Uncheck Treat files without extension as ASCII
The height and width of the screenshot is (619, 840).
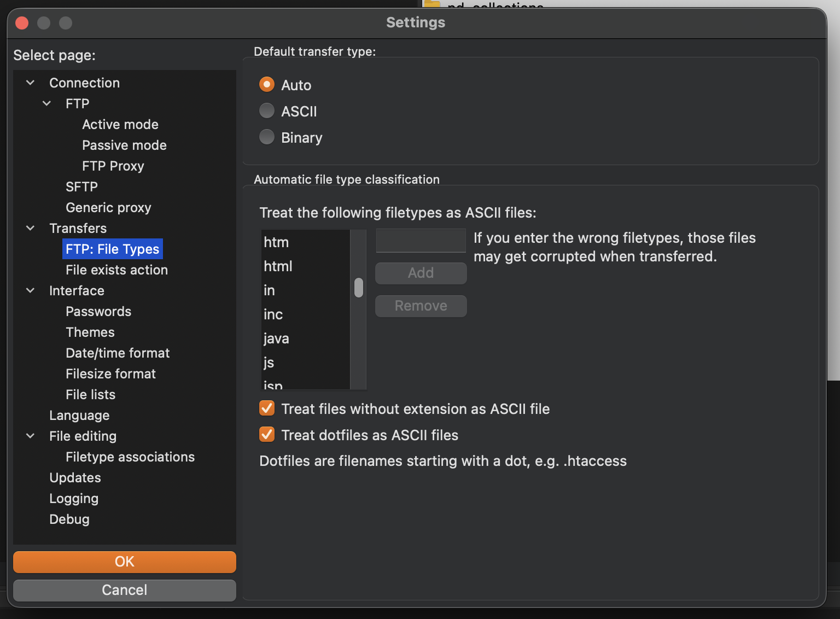click(x=267, y=408)
